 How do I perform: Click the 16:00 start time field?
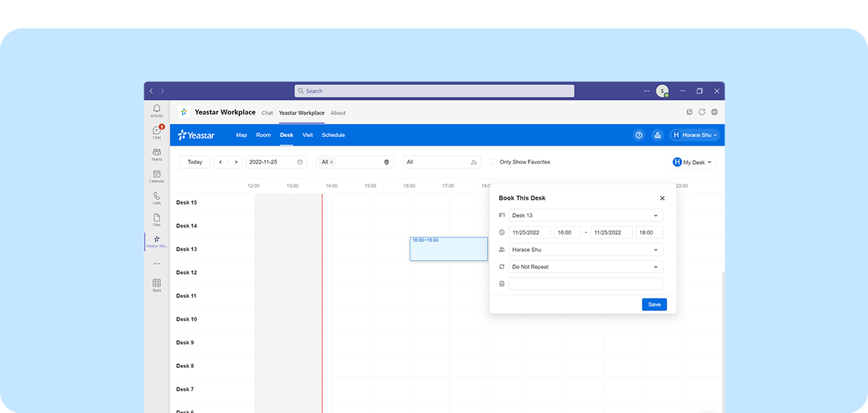tap(568, 232)
